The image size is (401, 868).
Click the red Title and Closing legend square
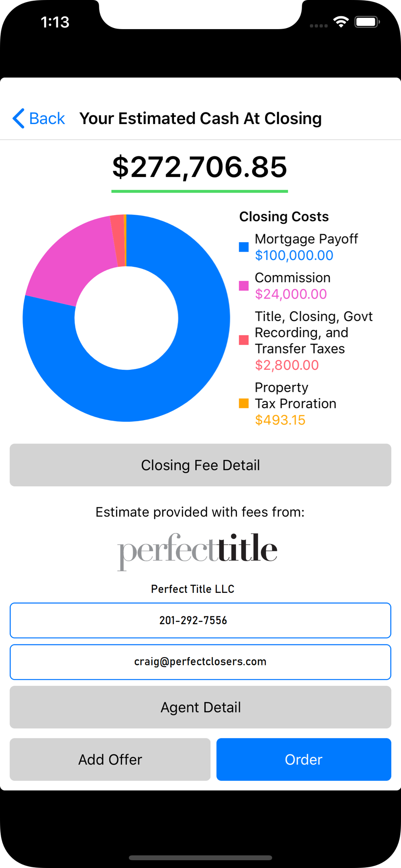pyautogui.click(x=244, y=340)
